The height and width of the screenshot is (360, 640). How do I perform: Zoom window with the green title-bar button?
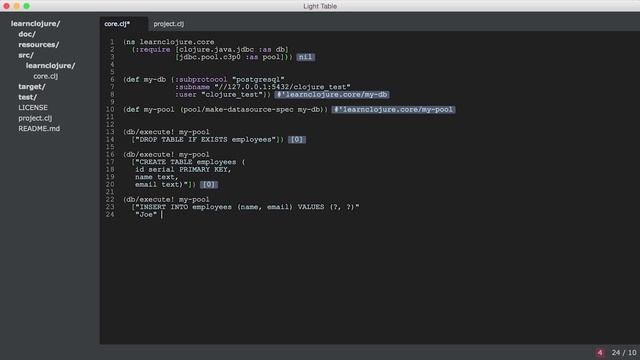click(27, 6)
